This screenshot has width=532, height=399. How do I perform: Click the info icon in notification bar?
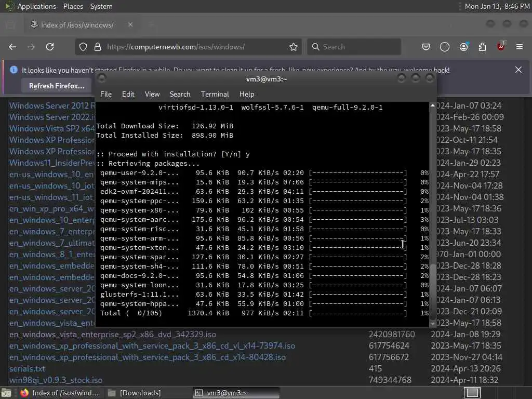pos(14,70)
